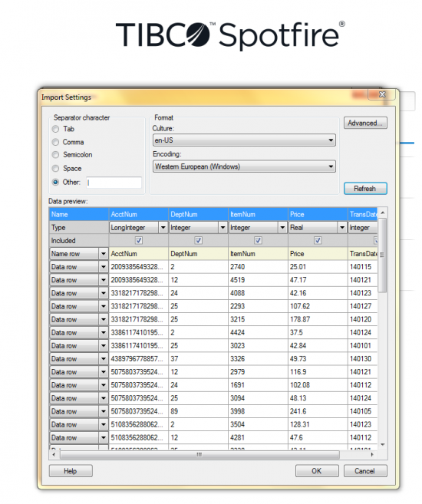Select the Tab separator radio button
The image size is (422, 504).
[x=55, y=129]
